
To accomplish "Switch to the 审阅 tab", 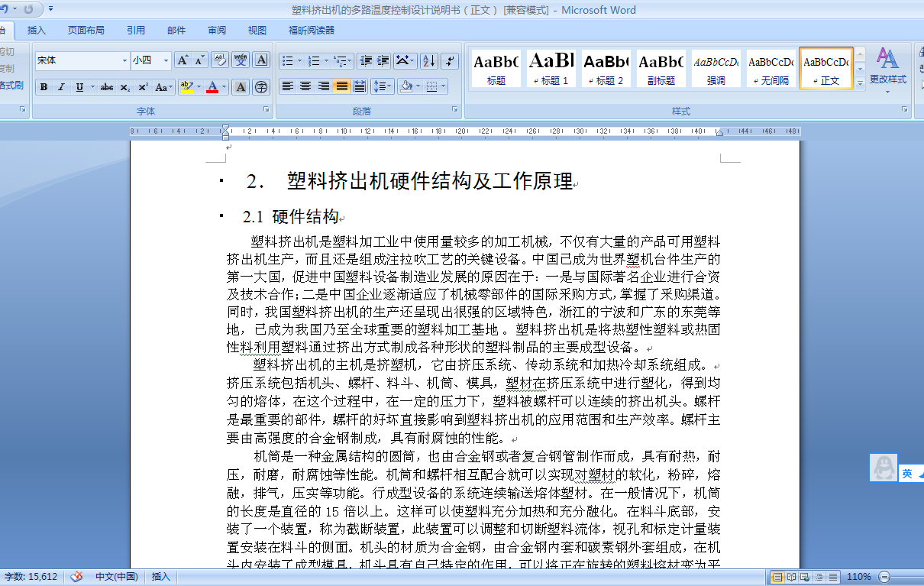I will [x=217, y=31].
